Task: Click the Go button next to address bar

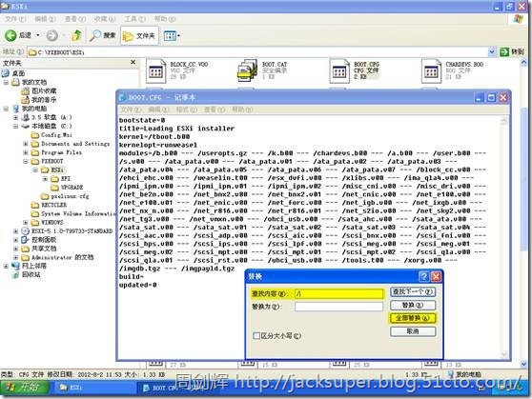Action: (x=512, y=51)
